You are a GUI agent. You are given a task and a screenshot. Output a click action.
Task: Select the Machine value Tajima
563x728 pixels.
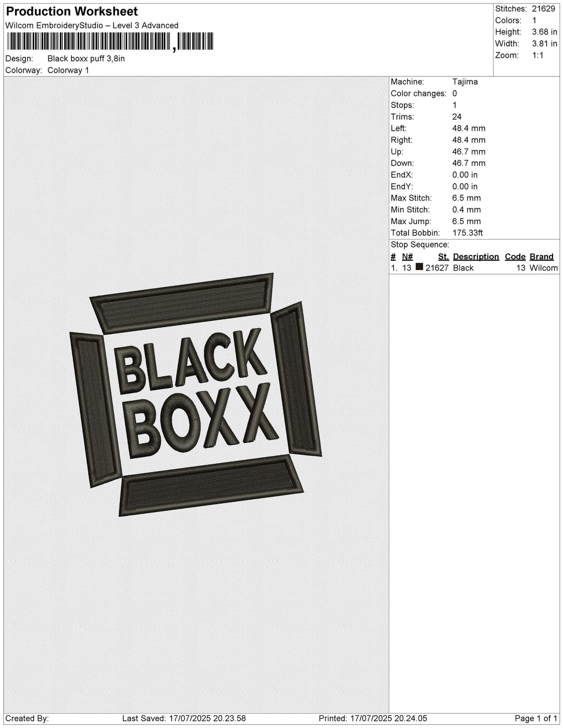click(465, 82)
